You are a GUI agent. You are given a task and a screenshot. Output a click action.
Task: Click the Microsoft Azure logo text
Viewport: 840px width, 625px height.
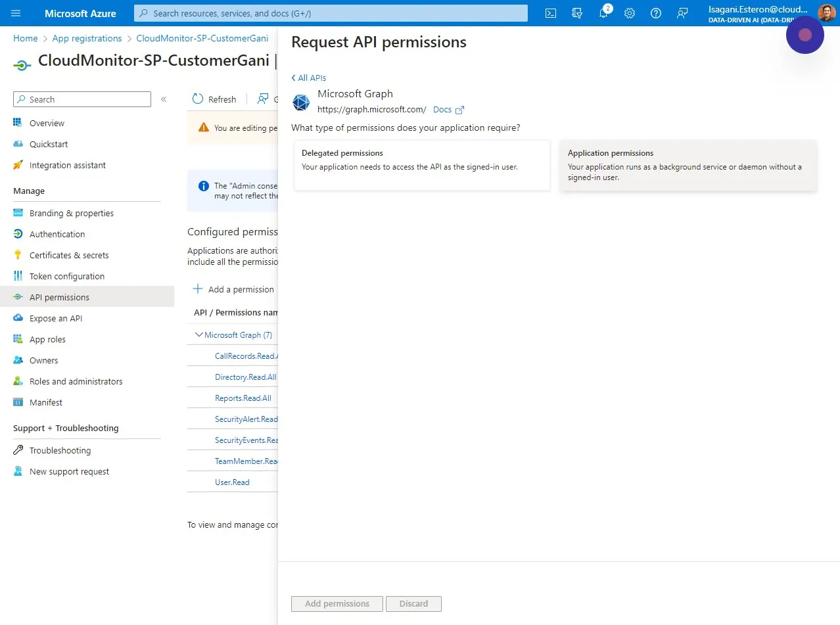[80, 13]
